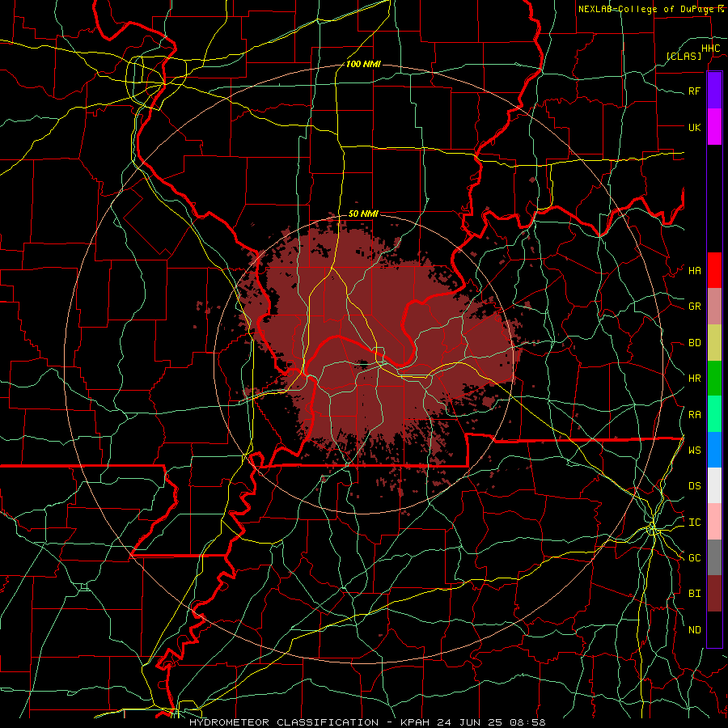Image resolution: width=728 pixels, height=728 pixels.
Task: Click the RF purple legend swatch
Action: 714,91
